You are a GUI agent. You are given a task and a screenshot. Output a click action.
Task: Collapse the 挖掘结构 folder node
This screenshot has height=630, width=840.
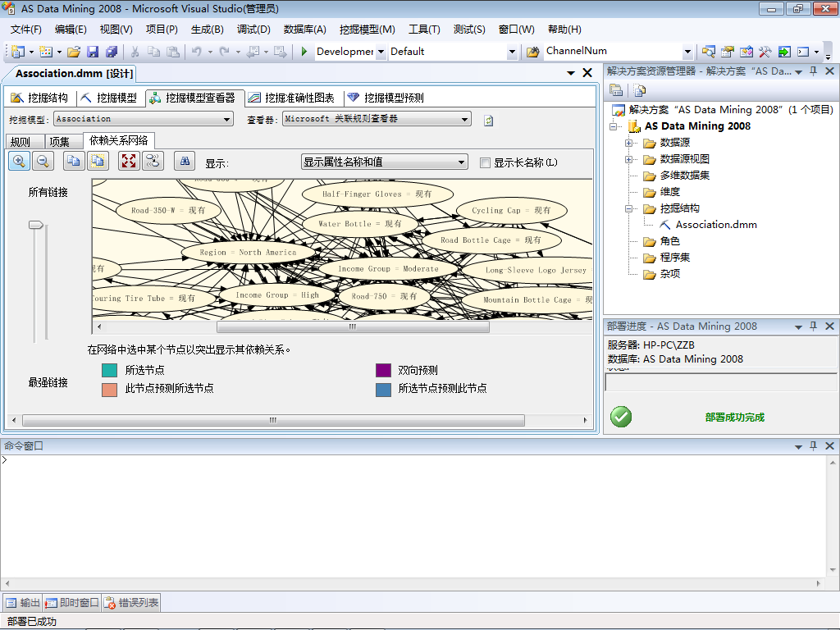629,209
